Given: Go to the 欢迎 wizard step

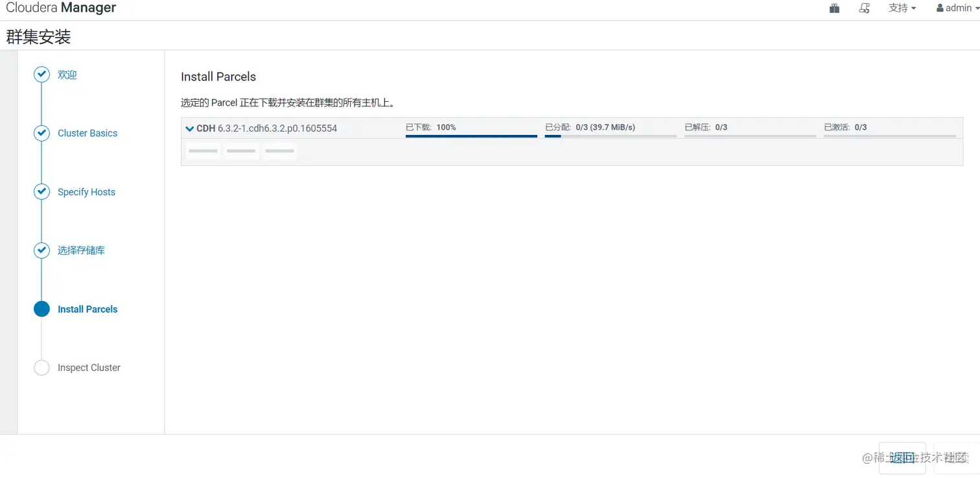Looking at the screenshot, I should pos(67,75).
